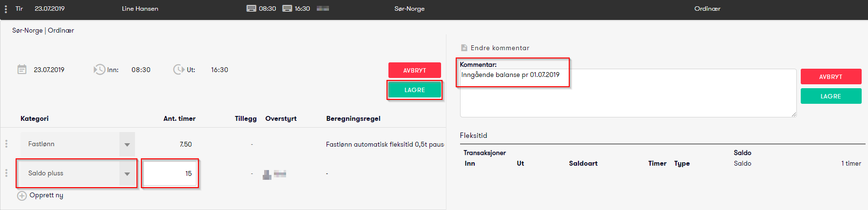The width and height of the screenshot is (868, 210).
Task: Grab the drag handle on Fastlønn row
Action: (x=6, y=144)
